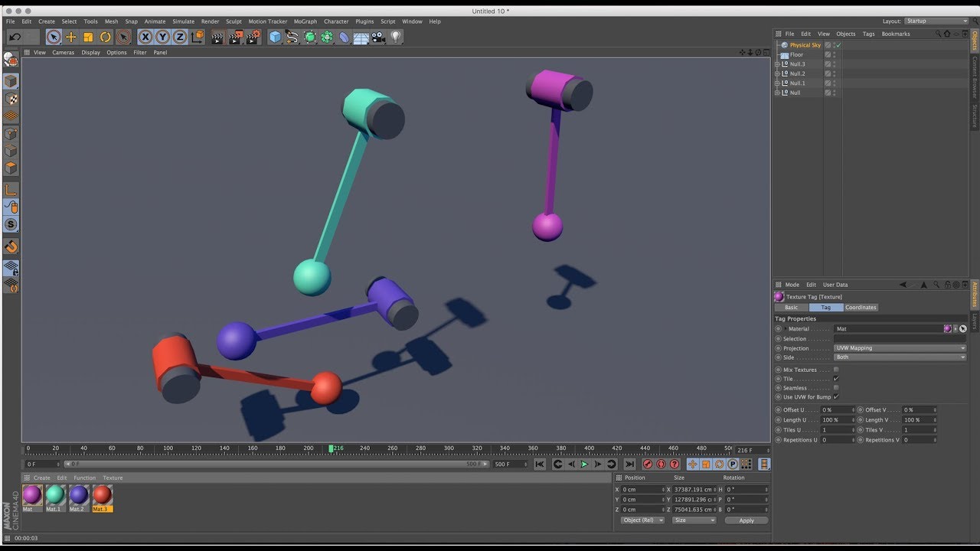Toggle autokeying red button
The height and width of the screenshot is (551, 980).
pyautogui.click(x=661, y=465)
